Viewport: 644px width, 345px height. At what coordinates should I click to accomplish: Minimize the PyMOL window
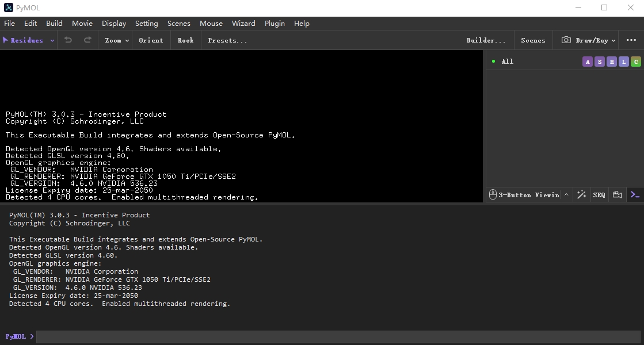tap(578, 8)
